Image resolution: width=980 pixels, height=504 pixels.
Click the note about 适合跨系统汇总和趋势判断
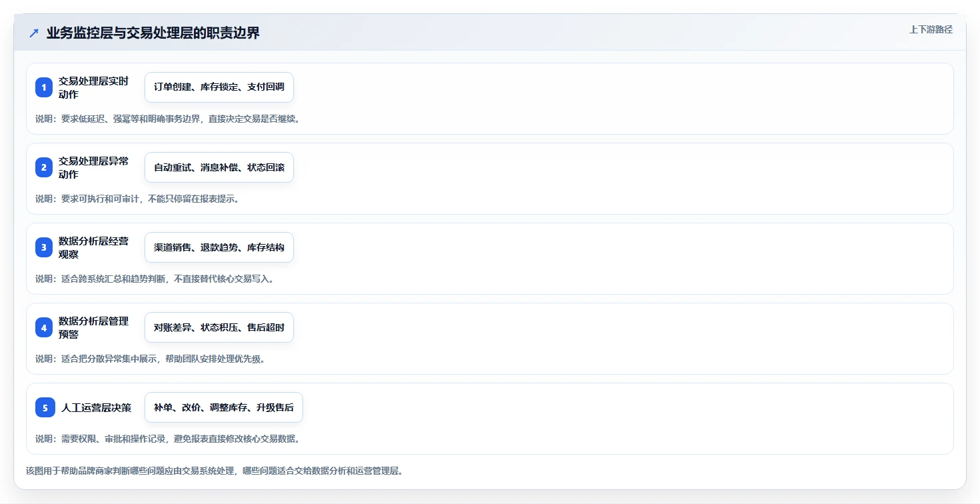[x=155, y=279]
